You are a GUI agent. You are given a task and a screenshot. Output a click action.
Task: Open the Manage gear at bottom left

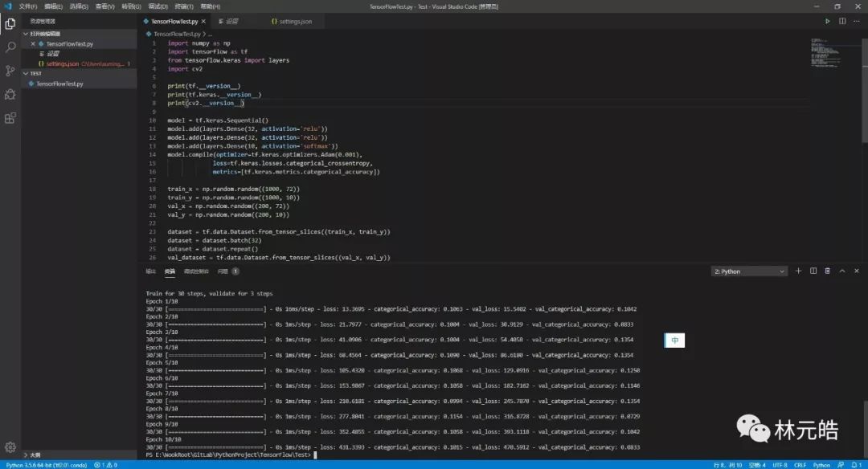[10, 447]
